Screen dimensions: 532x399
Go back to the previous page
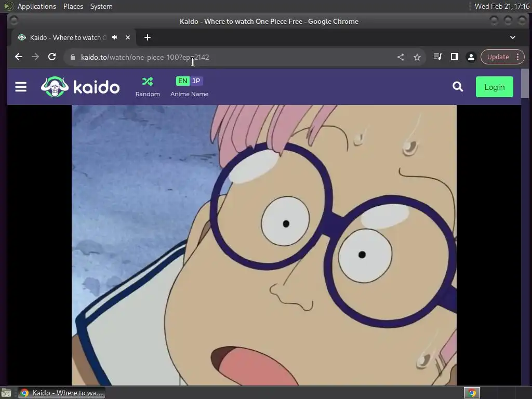[x=19, y=57]
